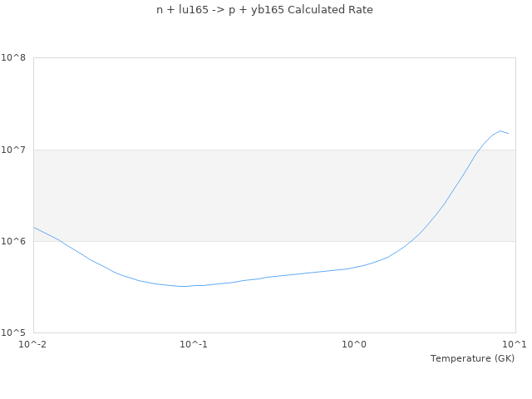Viewport: 532px width, 399px height.
Task: Click where the rising curve crosses the 10^6 gridline
Action: [409, 241]
